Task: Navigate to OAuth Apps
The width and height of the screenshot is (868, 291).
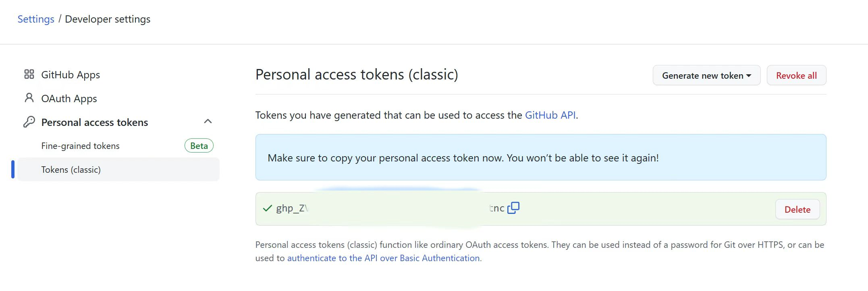Action: point(69,98)
